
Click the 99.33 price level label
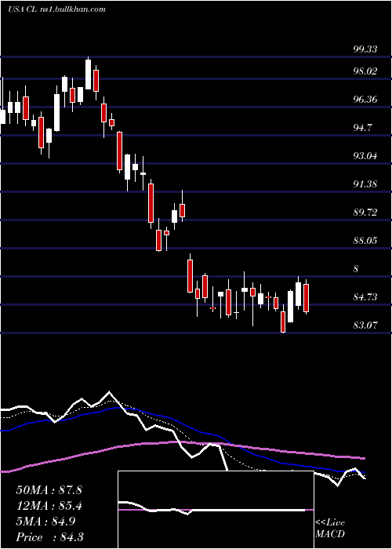(365, 49)
